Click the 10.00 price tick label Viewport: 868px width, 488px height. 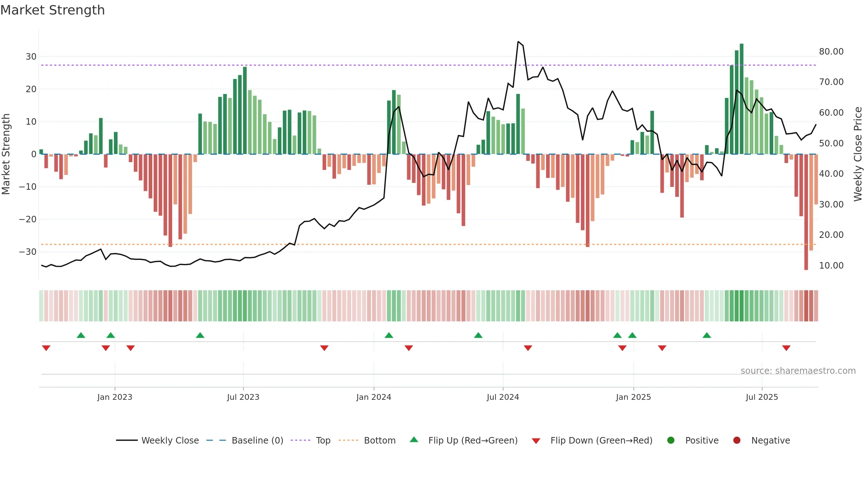click(831, 266)
